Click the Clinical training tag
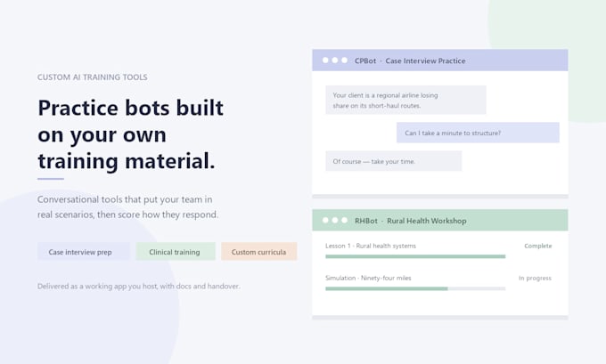 tap(175, 252)
